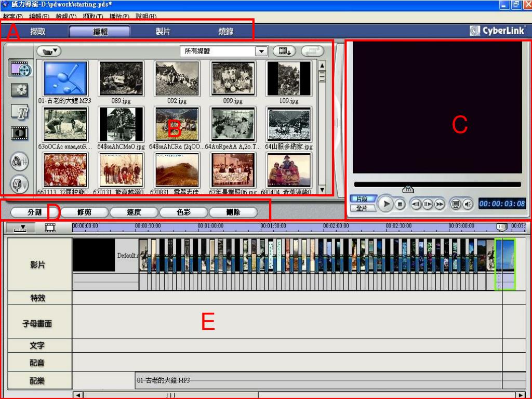The height and width of the screenshot is (399, 532).
Task: Click the volume speaker icon in preview
Action: pyautogui.click(x=468, y=204)
